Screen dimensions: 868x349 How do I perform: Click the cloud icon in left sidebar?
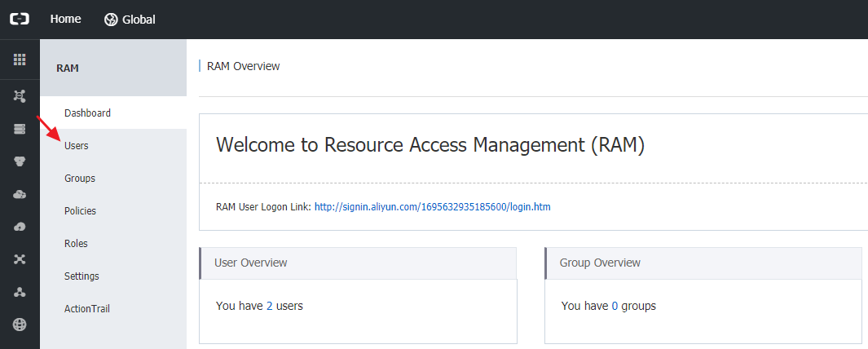(20, 194)
